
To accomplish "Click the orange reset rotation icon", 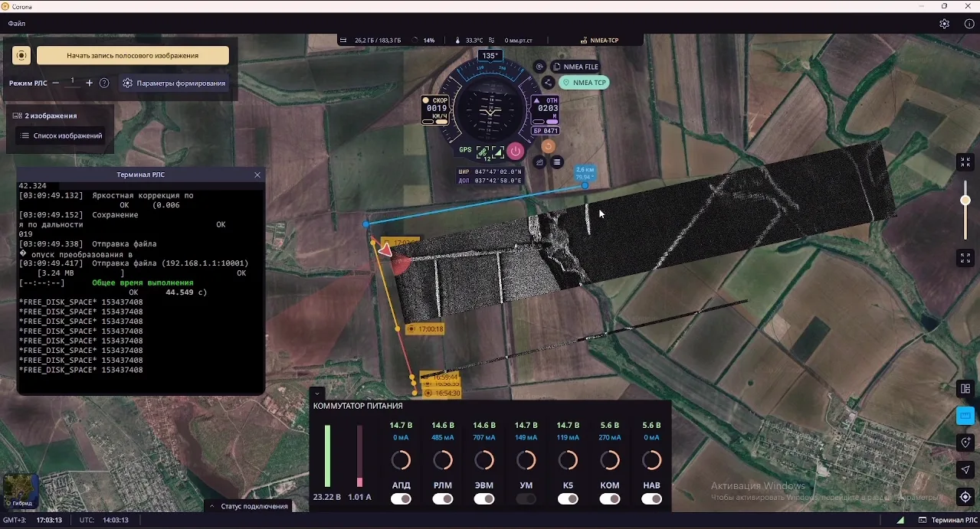I will [548, 146].
